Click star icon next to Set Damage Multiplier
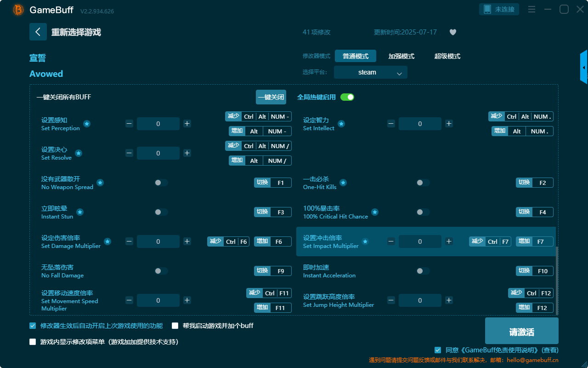Screen dimensions: 588x368 coord(107,241)
